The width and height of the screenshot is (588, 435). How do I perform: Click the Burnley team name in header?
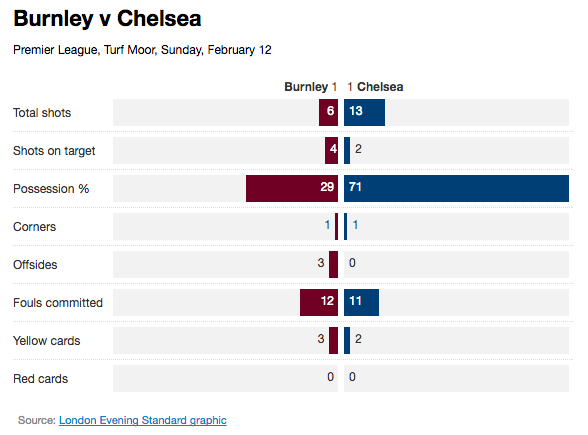[306, 87]
